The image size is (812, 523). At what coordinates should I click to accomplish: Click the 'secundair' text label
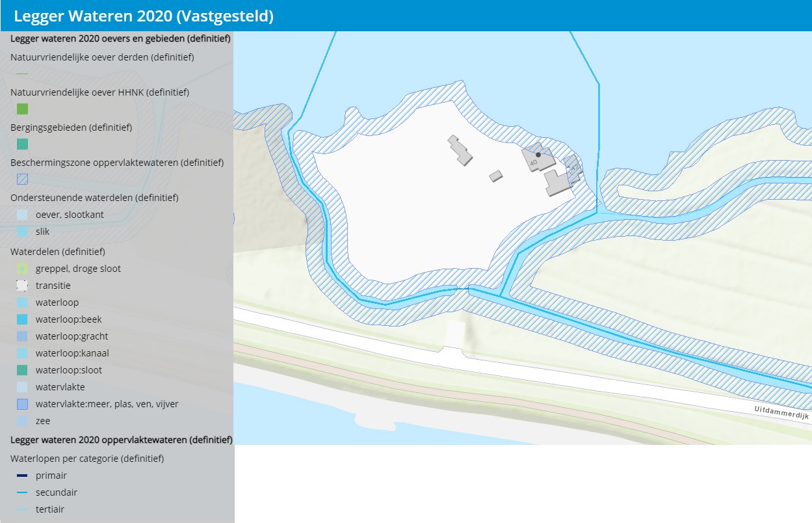(x=57, y=493)
